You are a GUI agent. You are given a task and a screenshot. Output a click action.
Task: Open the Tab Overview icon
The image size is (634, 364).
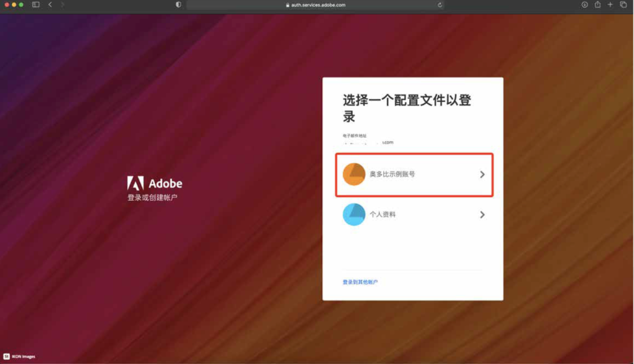click(x=622, y=5)
